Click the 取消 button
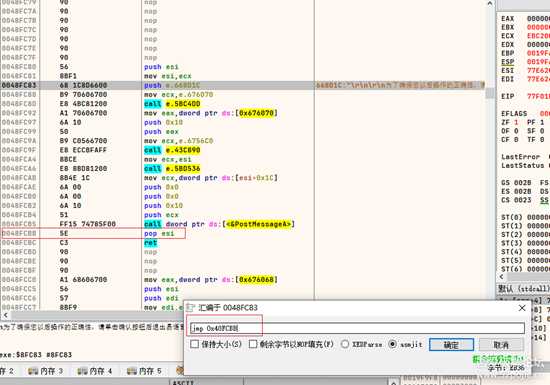Viewport: 550px width, 385px height. click(x=501, y=345)
